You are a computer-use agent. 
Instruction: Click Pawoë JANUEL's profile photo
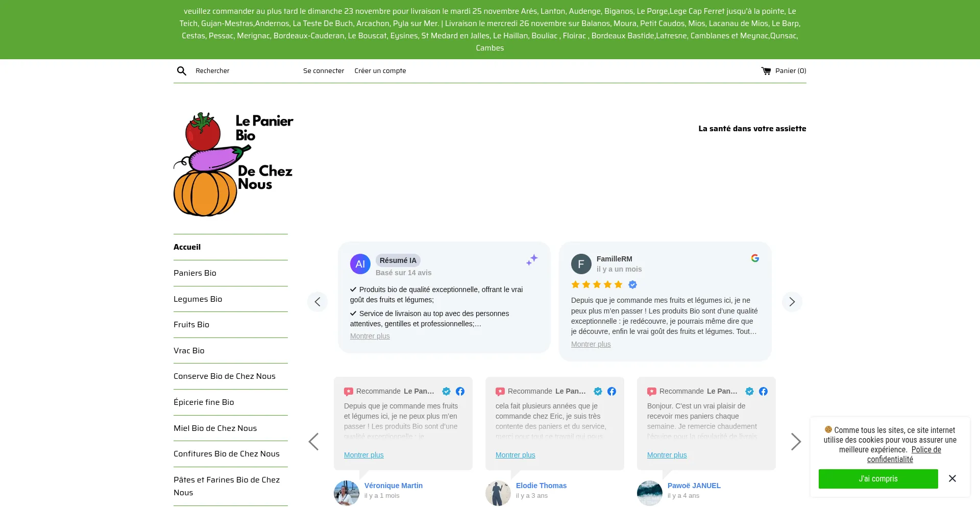click(x=650, y=493)
